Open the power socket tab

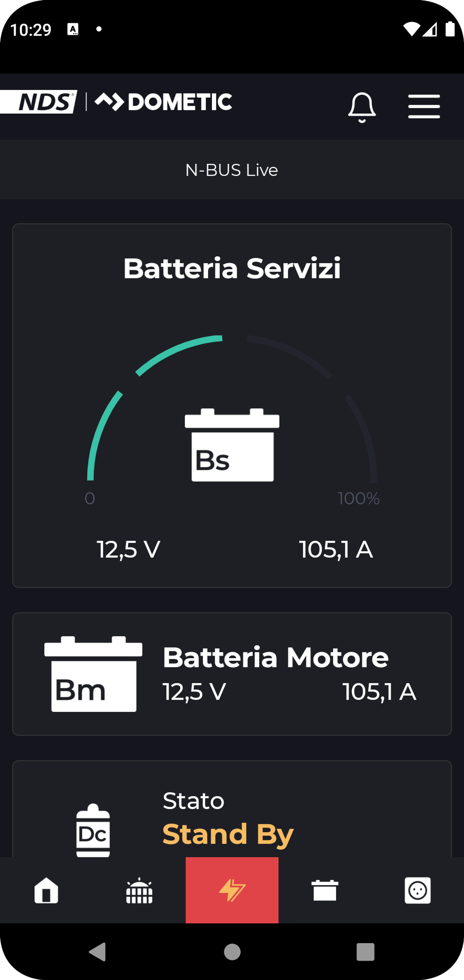[x=418, y=890]
